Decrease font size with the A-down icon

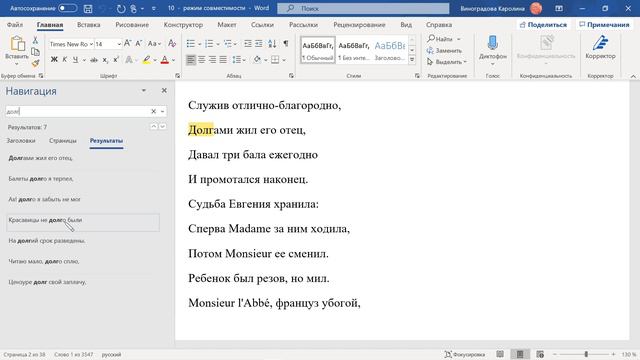(x=139, y=43)
